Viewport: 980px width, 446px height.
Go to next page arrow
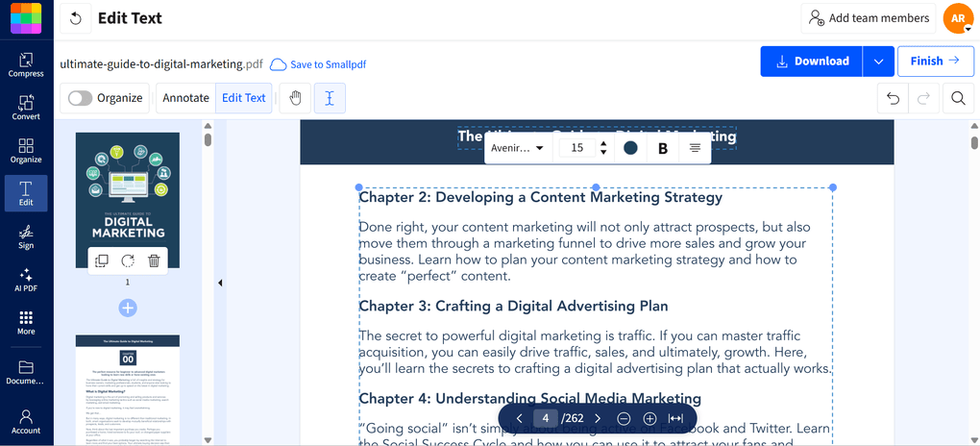(x=598, y=418)
